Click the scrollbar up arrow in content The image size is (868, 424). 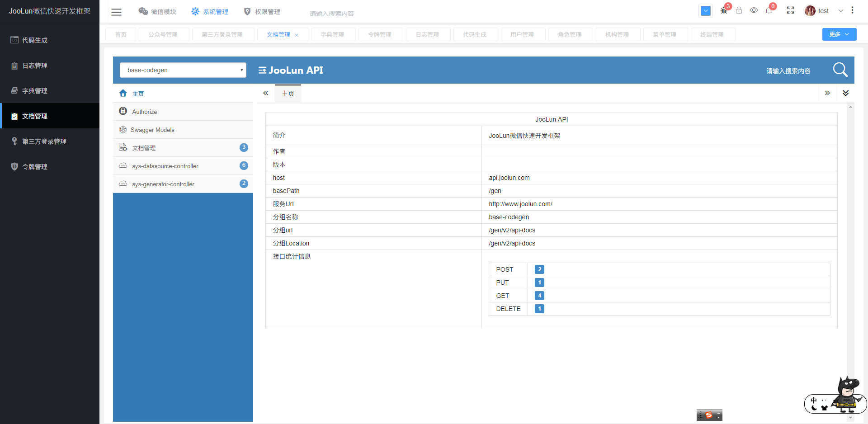(850, 107)
